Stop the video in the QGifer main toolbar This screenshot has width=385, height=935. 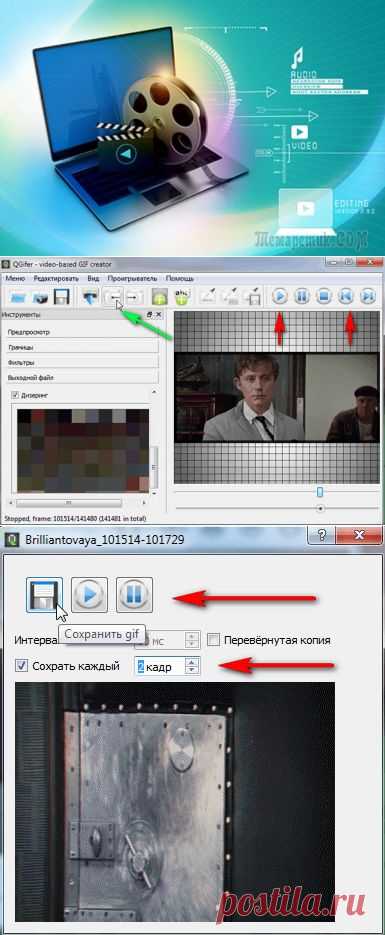pyautogui.click(x=324, y=296)
